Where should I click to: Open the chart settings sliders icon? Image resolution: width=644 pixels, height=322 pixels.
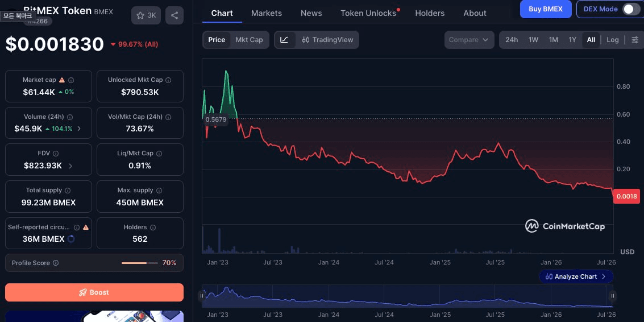point(635,40)
